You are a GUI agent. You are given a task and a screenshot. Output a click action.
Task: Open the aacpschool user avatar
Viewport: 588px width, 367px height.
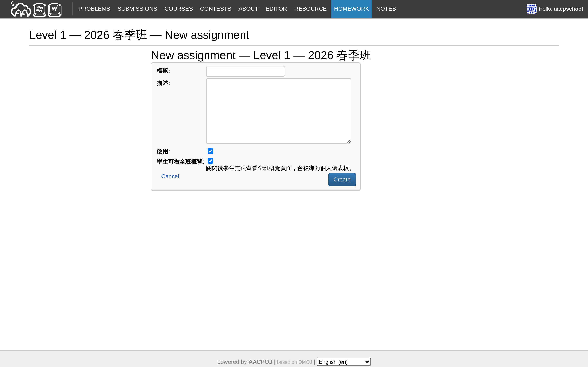[531, 9]
